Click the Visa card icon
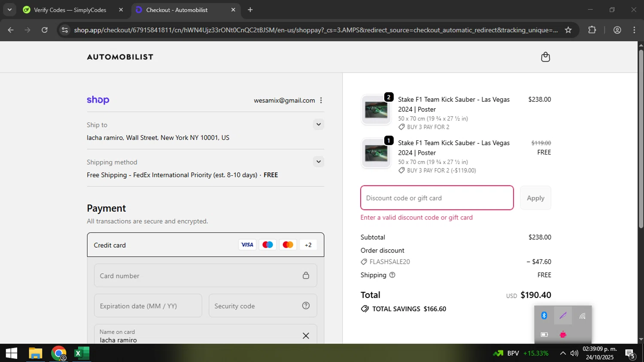644x362 pixels. (247, 245)
